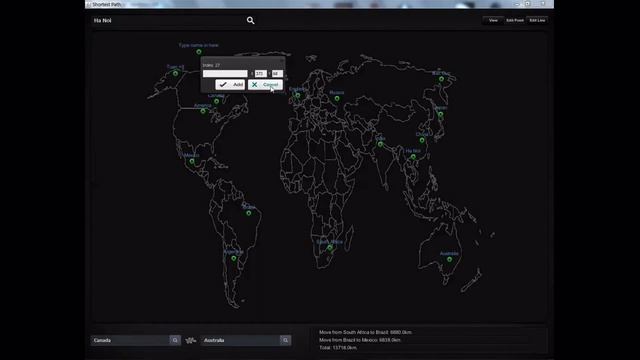Click the Cancel button in the point dialog
The width and height of the screenshot is (640, 360).
(x=265, y=84)
